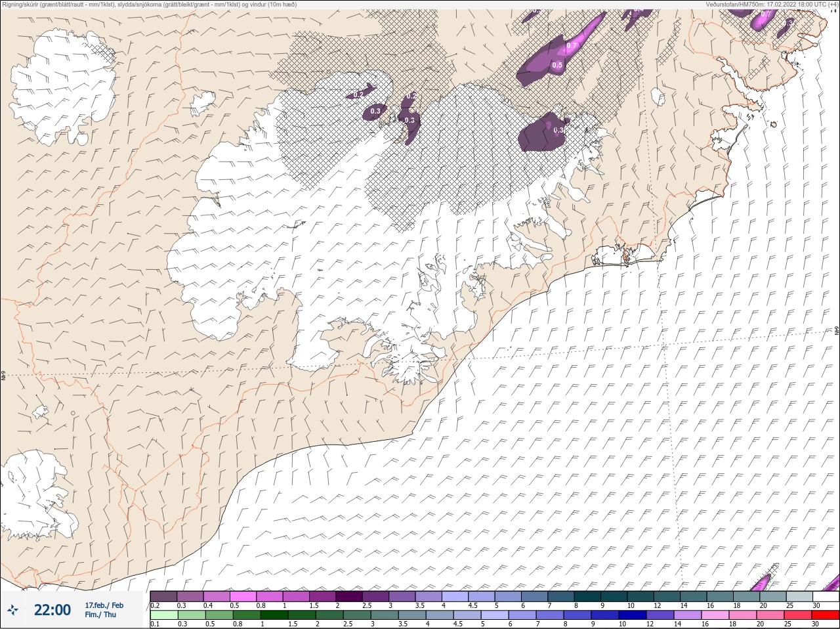840x629 pixels.
Task: Pick the dark teal swatch between 8 and 9
Action: pos(587,596)
